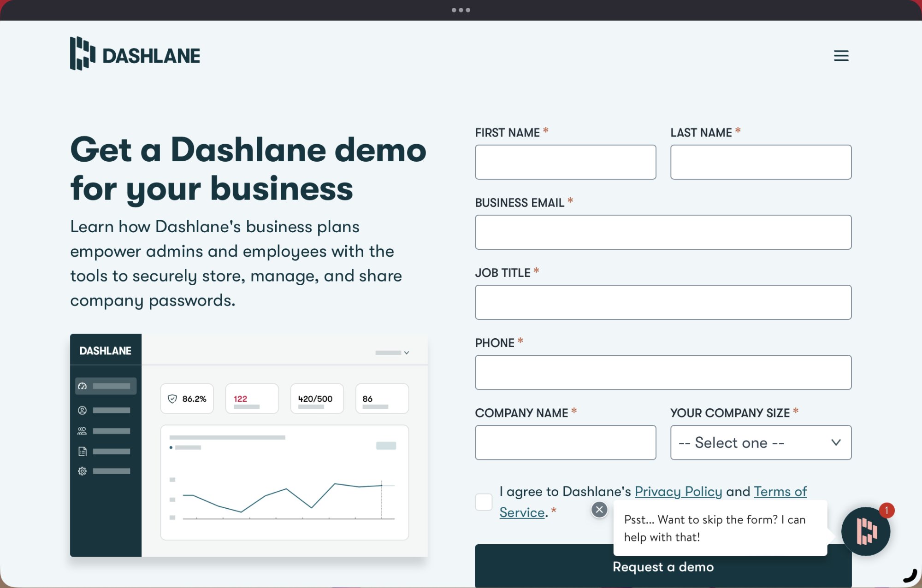The image size is (922, 588).
Task: Focus the First Name field
Action: pos(566,162)
